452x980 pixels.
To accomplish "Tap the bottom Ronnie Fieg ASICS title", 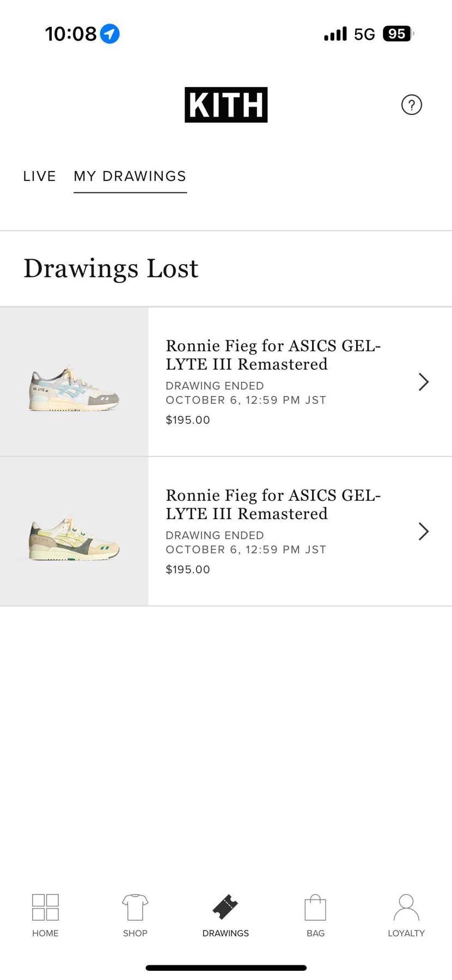I will click(x=273, y=504).
